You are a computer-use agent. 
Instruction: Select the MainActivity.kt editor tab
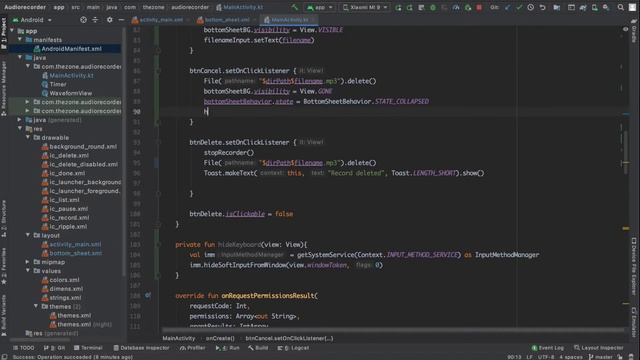click(289, 20)
